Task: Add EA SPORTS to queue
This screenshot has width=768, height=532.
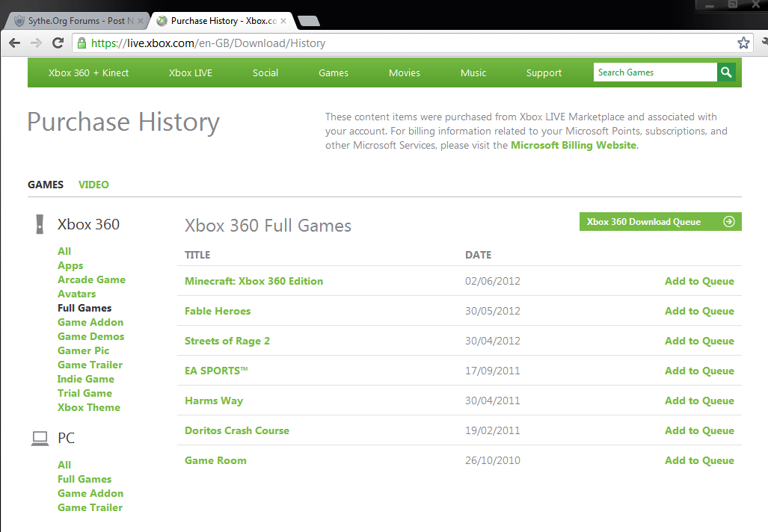Action: tap(699, 371)
